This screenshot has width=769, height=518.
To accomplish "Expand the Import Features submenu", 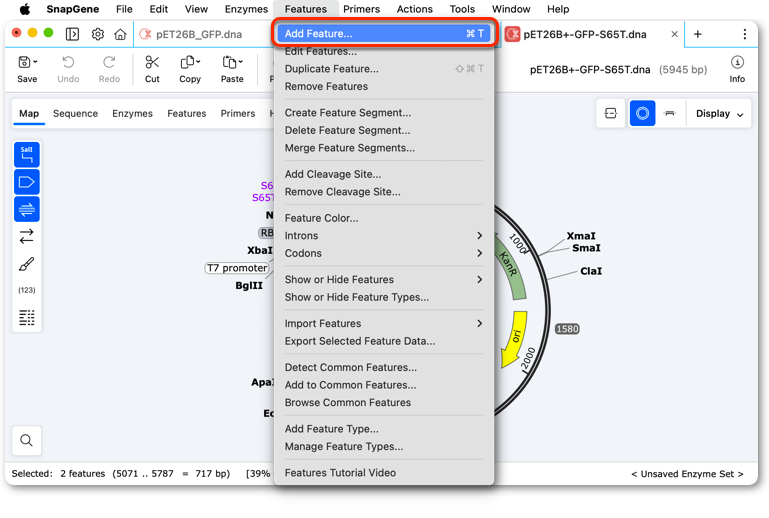I will 479,323.
